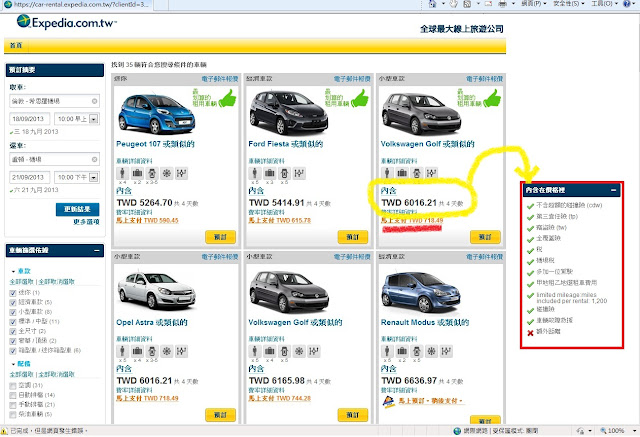Click the transmission icon on Renault Modus card
Viewport: 640px width, 437px height.
(x=446, y=351)
